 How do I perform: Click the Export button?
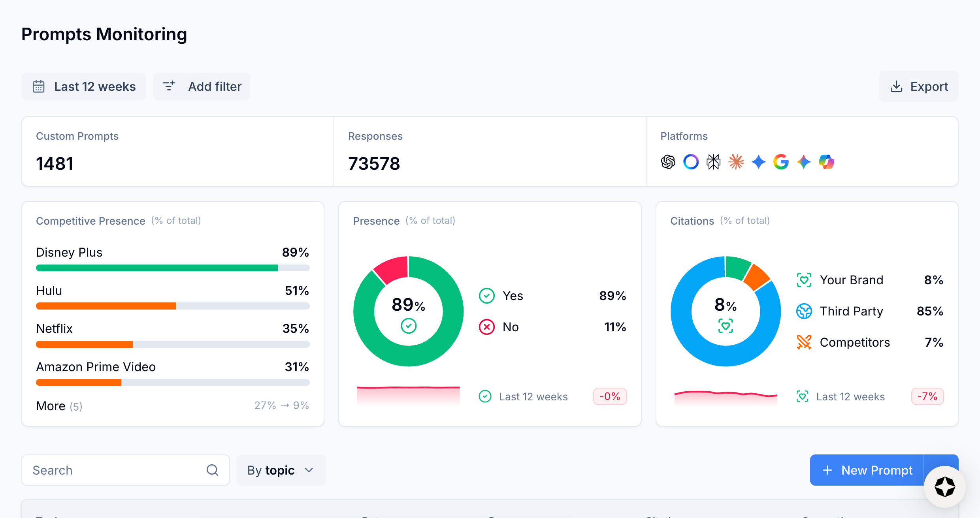[x=919, y=86]
